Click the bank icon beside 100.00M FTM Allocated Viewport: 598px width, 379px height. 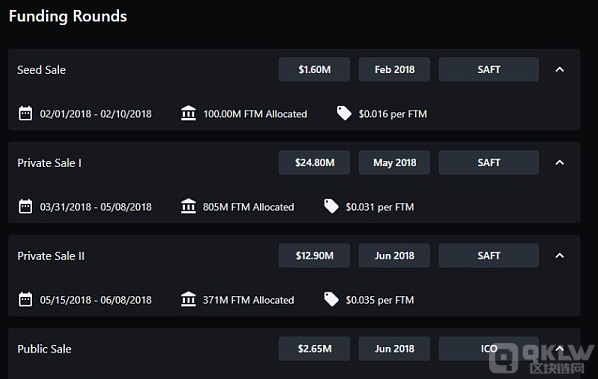(188, 113)
